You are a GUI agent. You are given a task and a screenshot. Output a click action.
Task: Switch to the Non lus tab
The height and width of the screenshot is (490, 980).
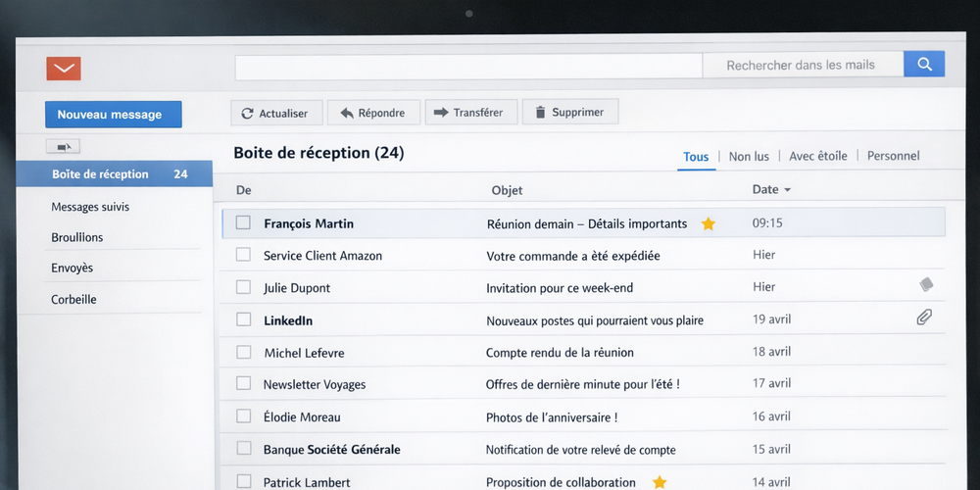tap(749, 156)
